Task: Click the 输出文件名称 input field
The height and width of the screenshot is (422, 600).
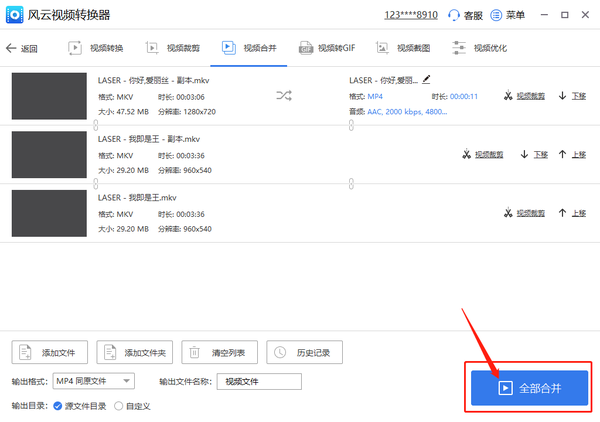Action: coord(259,381)
